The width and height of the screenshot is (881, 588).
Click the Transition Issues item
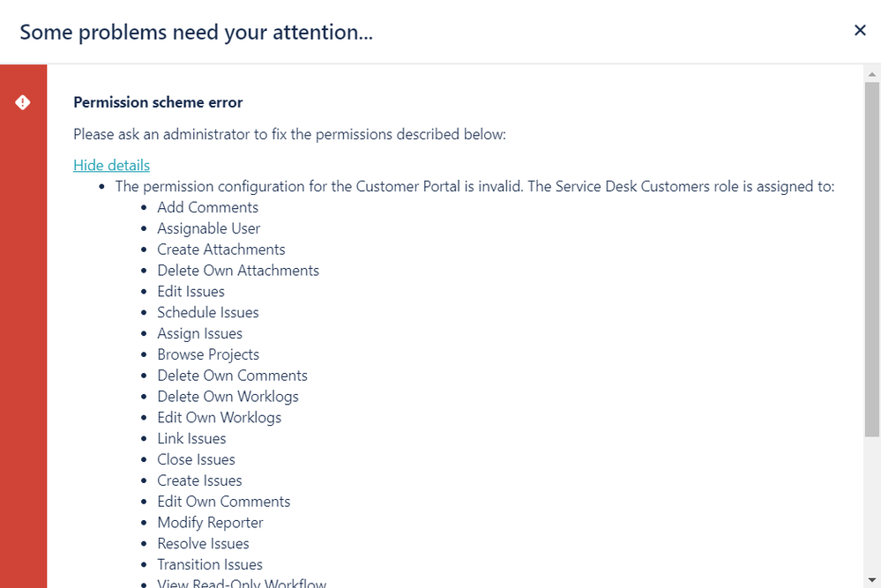(210, 564)
